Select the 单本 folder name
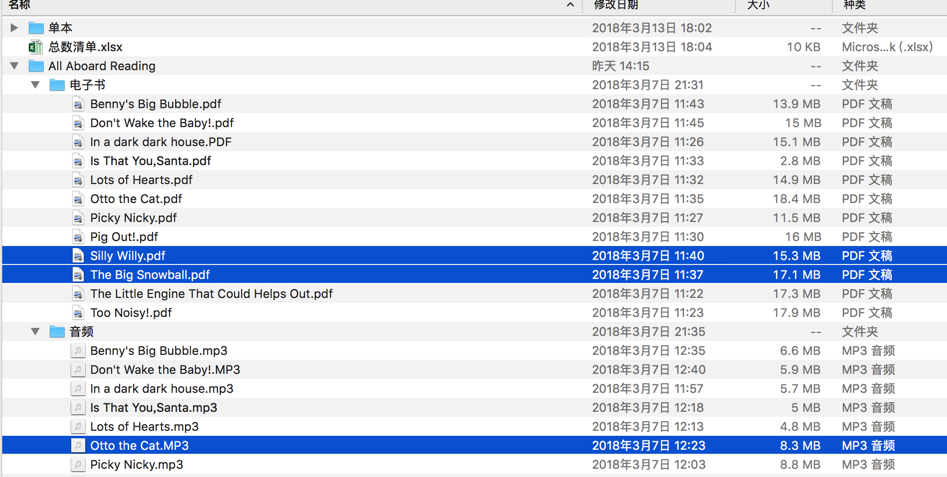 60,28
